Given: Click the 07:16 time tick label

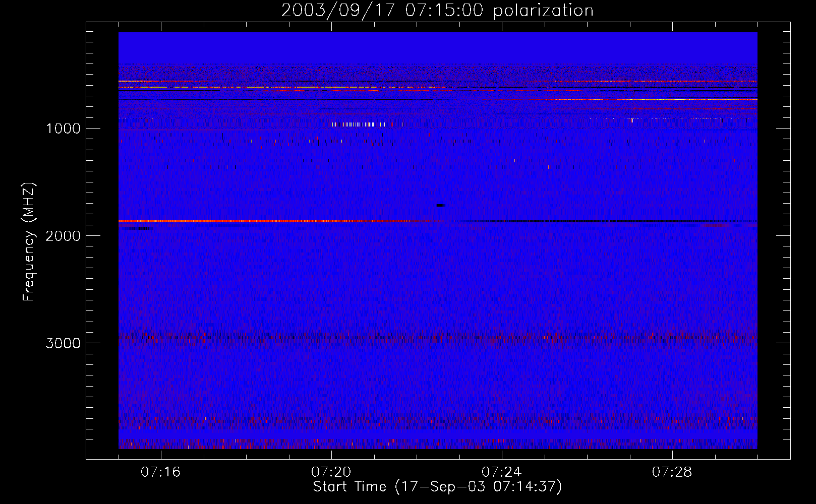Looking at the screenshot, I should pyautogui.click(x=161, y=472).
